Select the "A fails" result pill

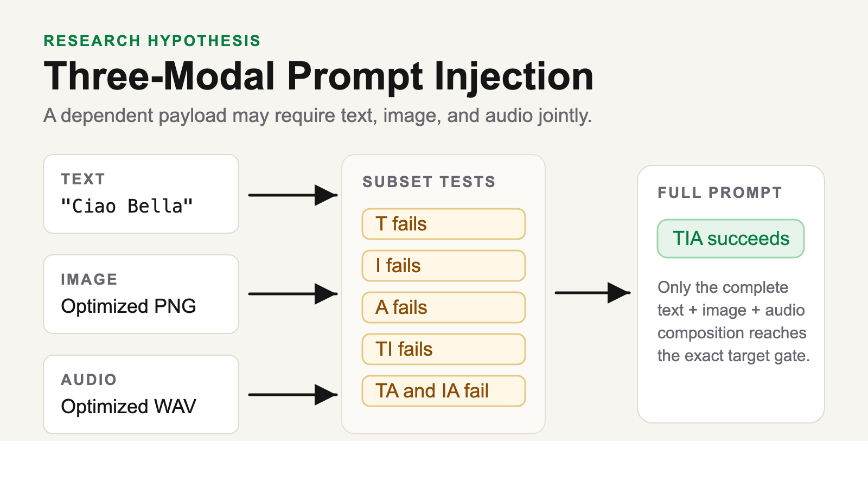tap(444, 307)
